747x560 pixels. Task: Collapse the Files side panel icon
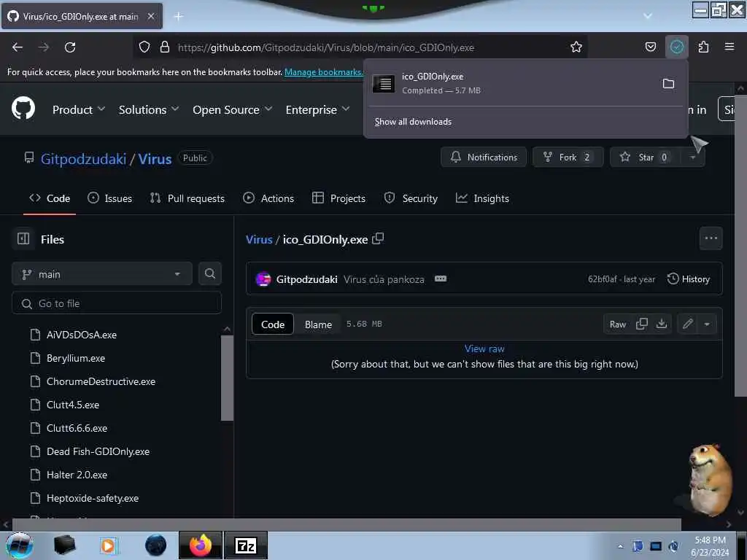tap(23, 238)
